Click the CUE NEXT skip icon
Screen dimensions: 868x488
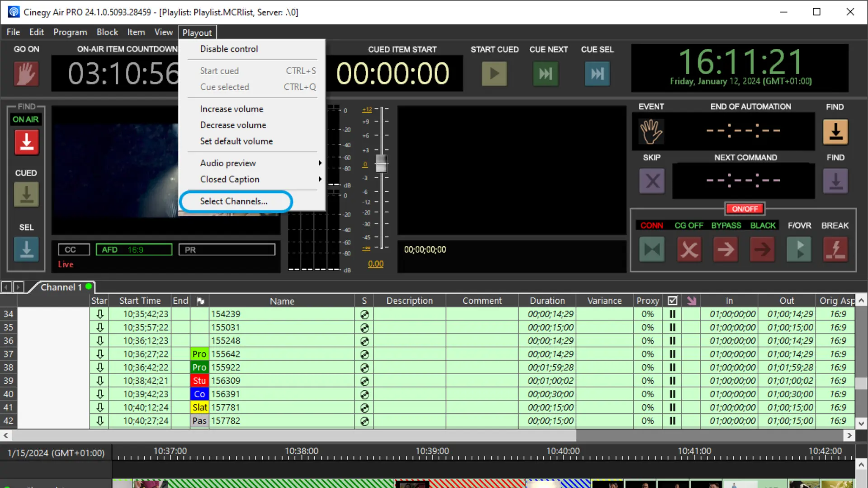point(546,74)
